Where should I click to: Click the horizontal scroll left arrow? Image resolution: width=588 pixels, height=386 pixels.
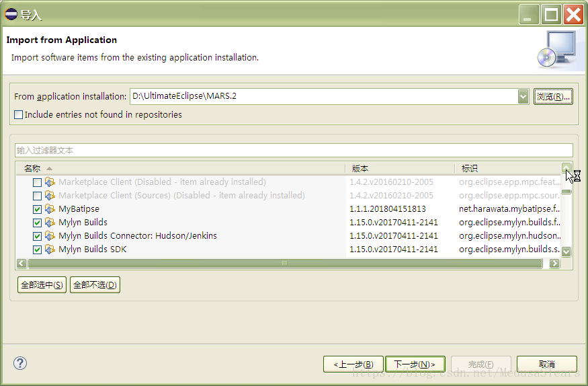coord(22,264)
